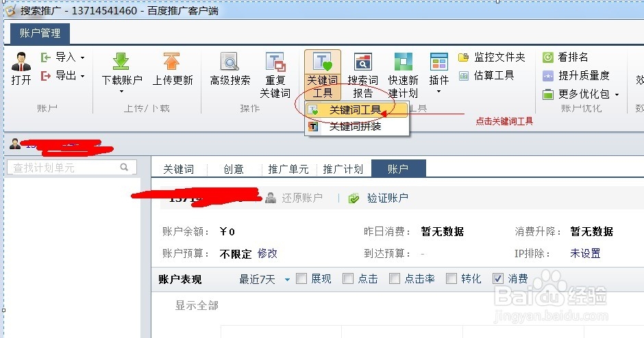This screenshot has height=338, width=644.
Task: Enable the 转化 checkbox
Action: click(451, 279)
